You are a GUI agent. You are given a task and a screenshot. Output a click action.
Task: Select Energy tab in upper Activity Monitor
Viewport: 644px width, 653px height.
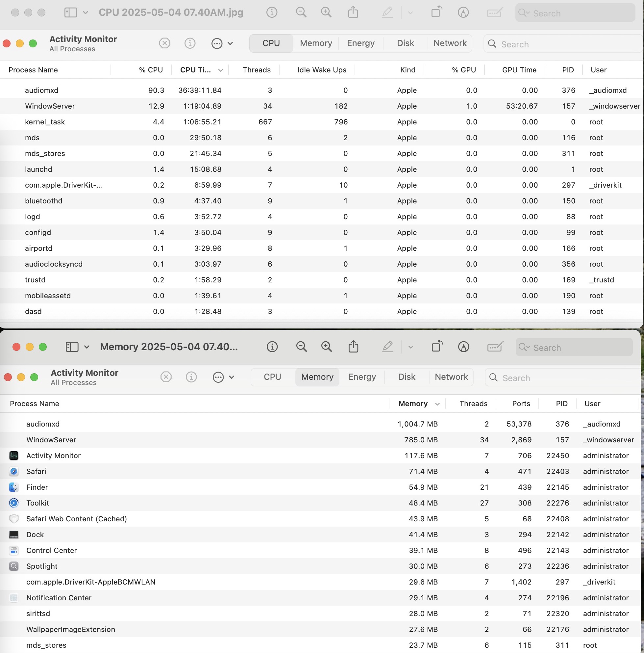coord(361,43)
